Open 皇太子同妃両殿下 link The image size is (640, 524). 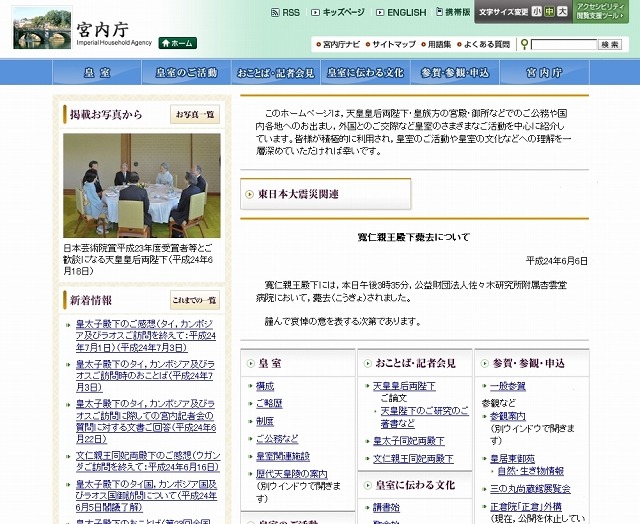click(409, 441)
